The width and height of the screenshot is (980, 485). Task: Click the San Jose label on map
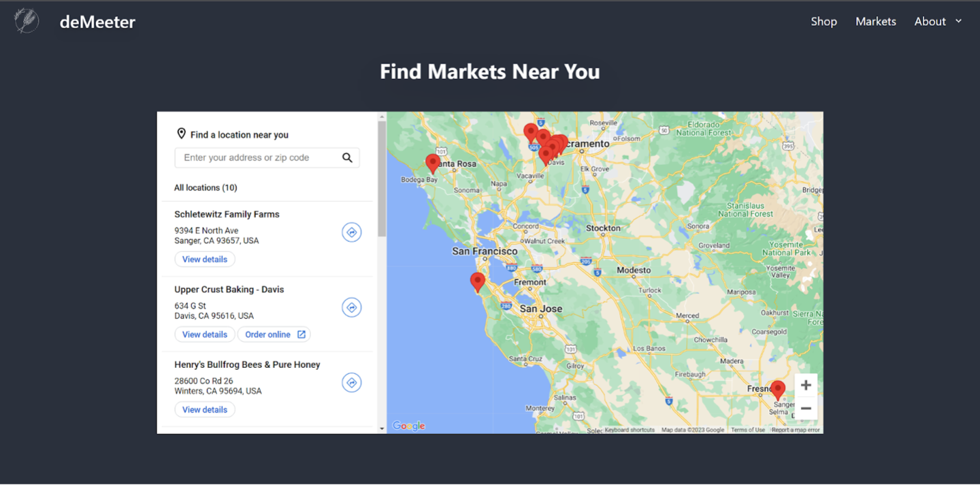pos(540,309)
